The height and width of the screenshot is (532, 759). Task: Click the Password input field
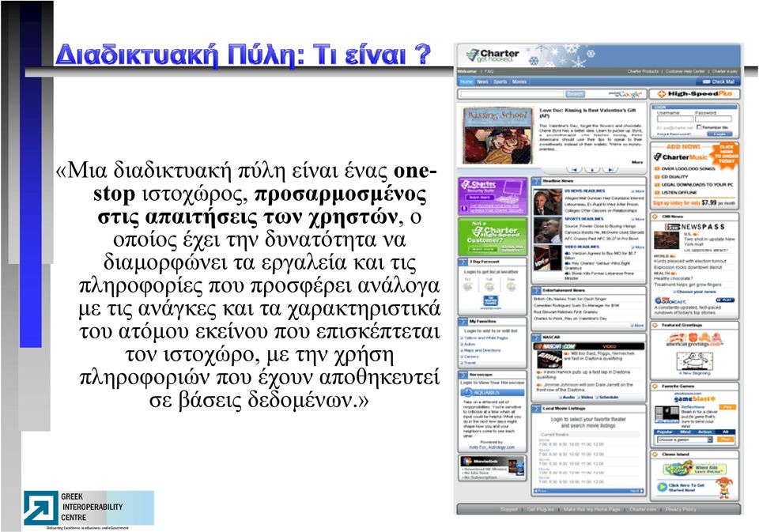713,119
